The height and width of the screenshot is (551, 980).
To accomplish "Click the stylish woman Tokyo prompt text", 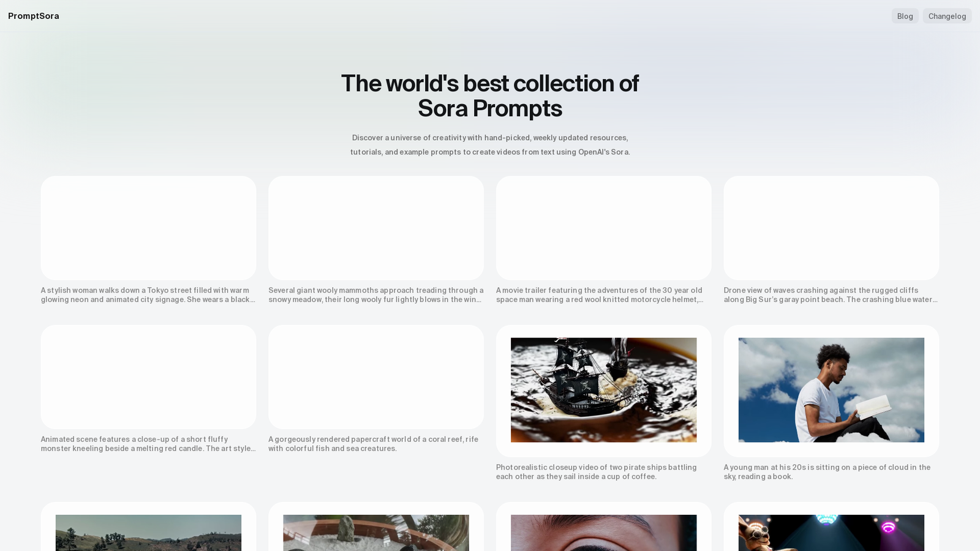I will (x=148, y=295).
